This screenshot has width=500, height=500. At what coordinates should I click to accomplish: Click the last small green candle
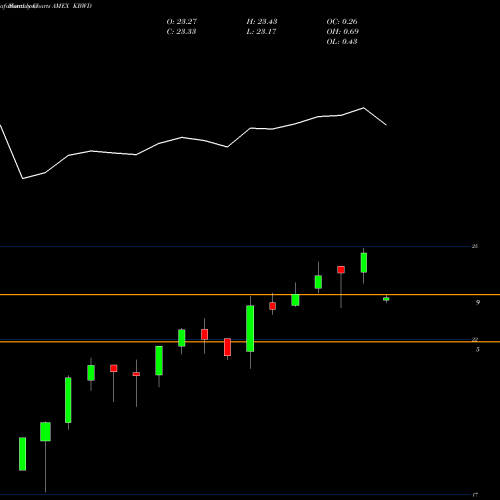(386, 299)
